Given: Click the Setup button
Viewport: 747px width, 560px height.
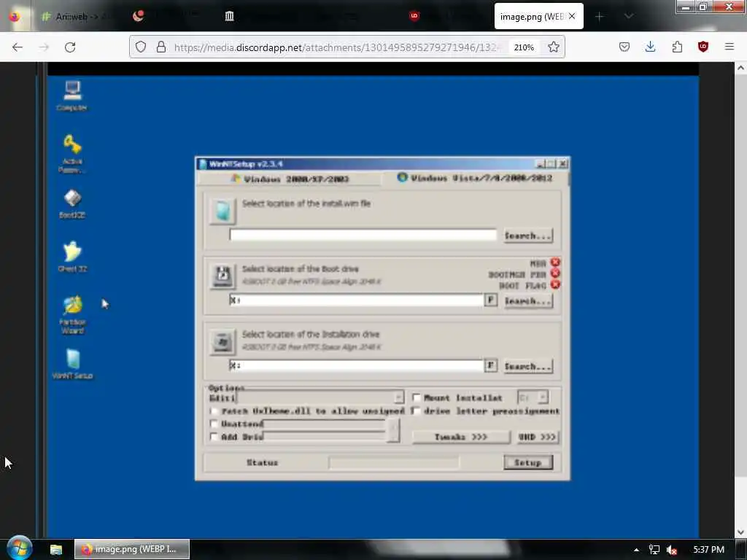Looking at the screenshot, I should tap(528, 462).
